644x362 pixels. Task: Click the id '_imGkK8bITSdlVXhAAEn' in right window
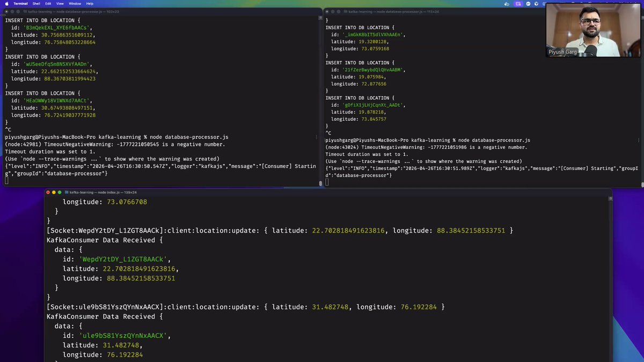(x=374, y=35)
